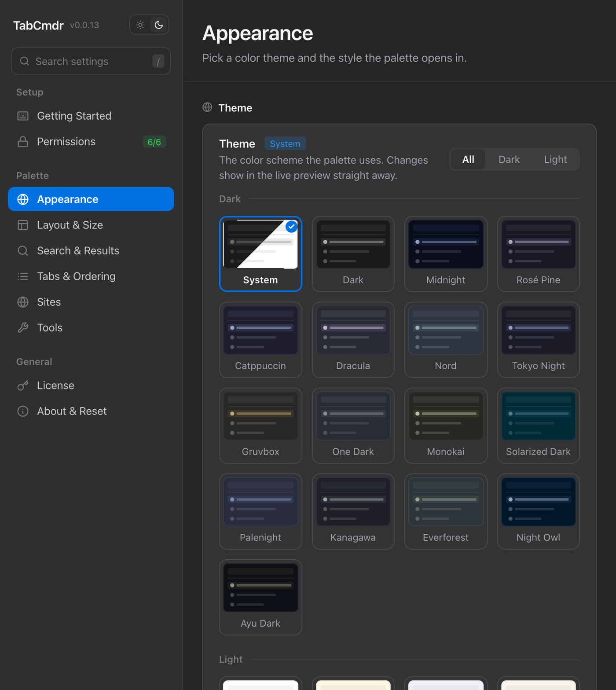
Task: Open License key icon
Action: click(x=23, y=385)
